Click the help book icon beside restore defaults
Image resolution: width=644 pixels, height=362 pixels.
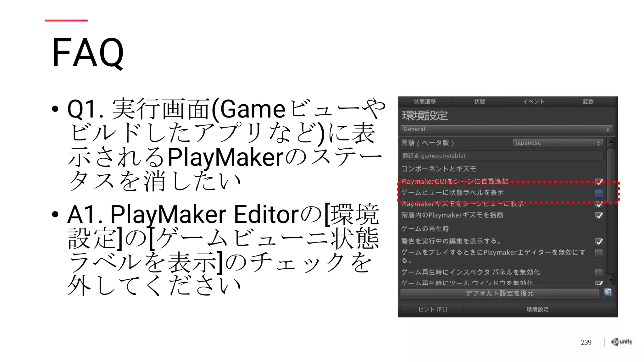coord(607,293)
